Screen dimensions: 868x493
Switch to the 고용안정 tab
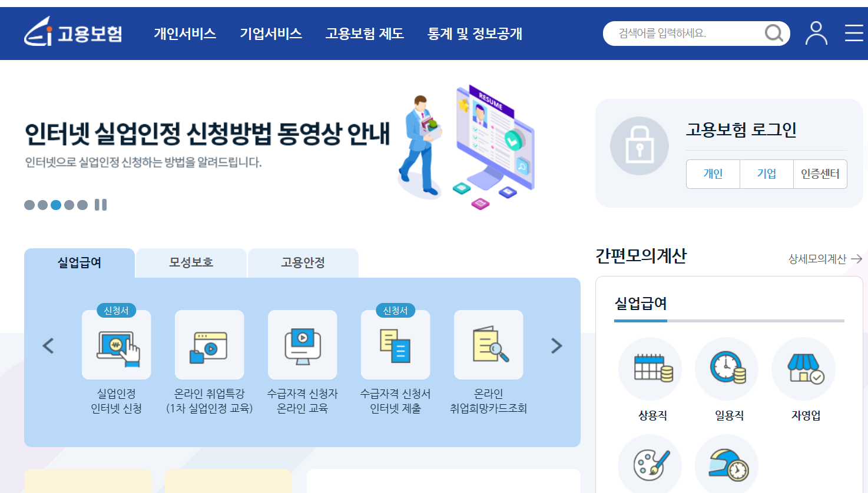[x=303, y=263]
